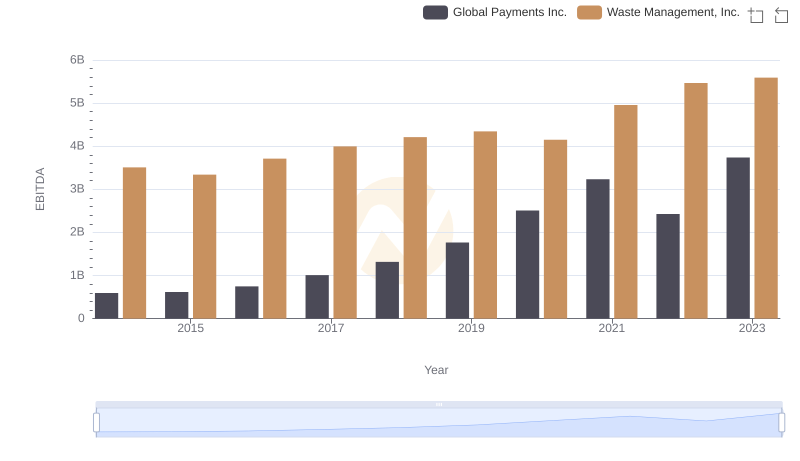The height and width of the screenshot is (461, 800).
Task: Click the arrow-square reset icon at top right
Action: pos(781,15)
